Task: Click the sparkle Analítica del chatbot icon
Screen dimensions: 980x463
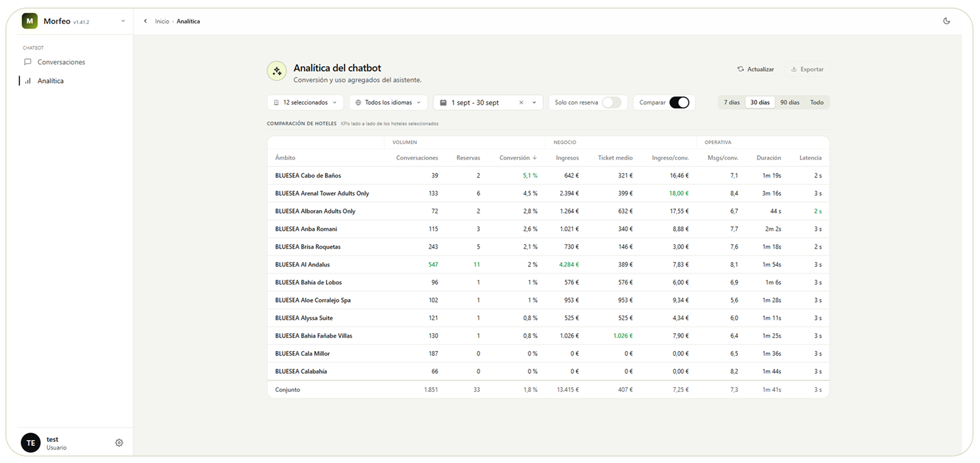Action: coord(276,71)
